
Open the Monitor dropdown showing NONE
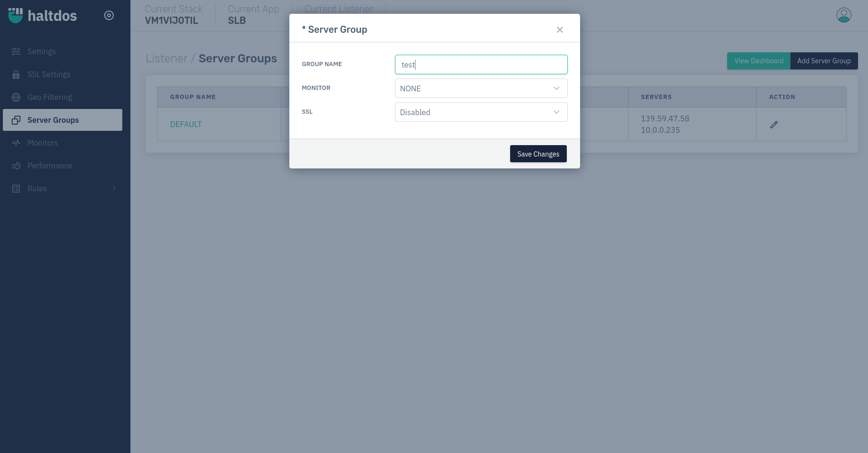tap(481, 89)
